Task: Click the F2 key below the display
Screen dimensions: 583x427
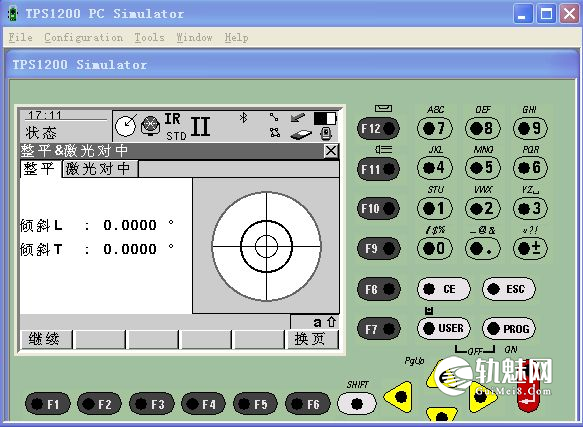Action: (99, 404)
